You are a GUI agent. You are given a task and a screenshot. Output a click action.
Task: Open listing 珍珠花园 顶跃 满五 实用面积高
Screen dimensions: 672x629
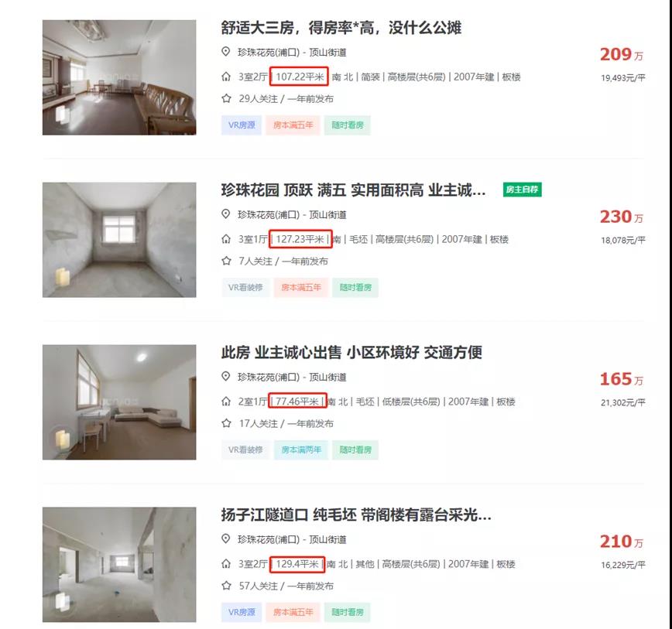(354, 190)
